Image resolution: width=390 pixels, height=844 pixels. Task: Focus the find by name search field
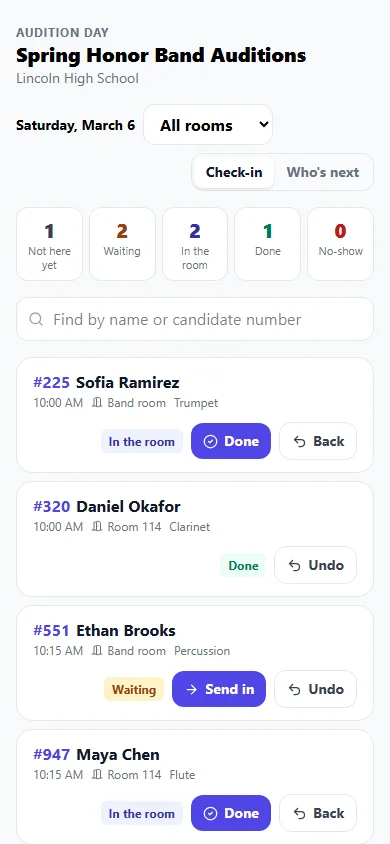(195, 319)
